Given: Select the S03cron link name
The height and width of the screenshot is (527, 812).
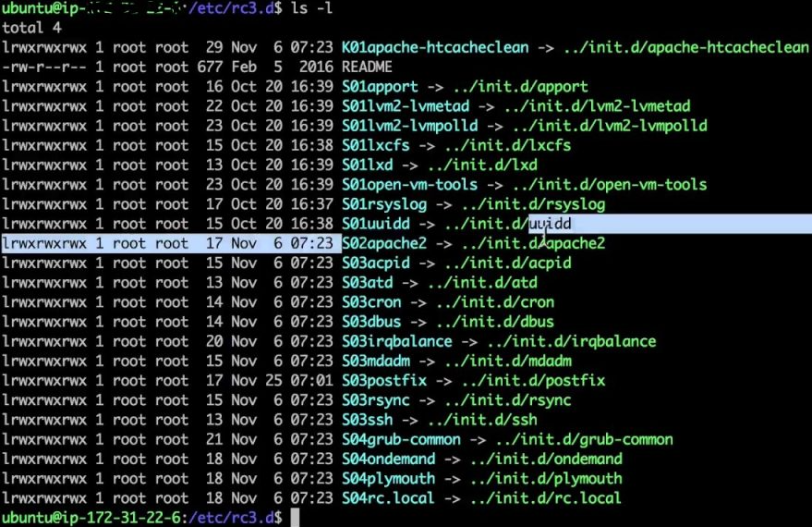Looking at the screenshot, I should (371, 302).
